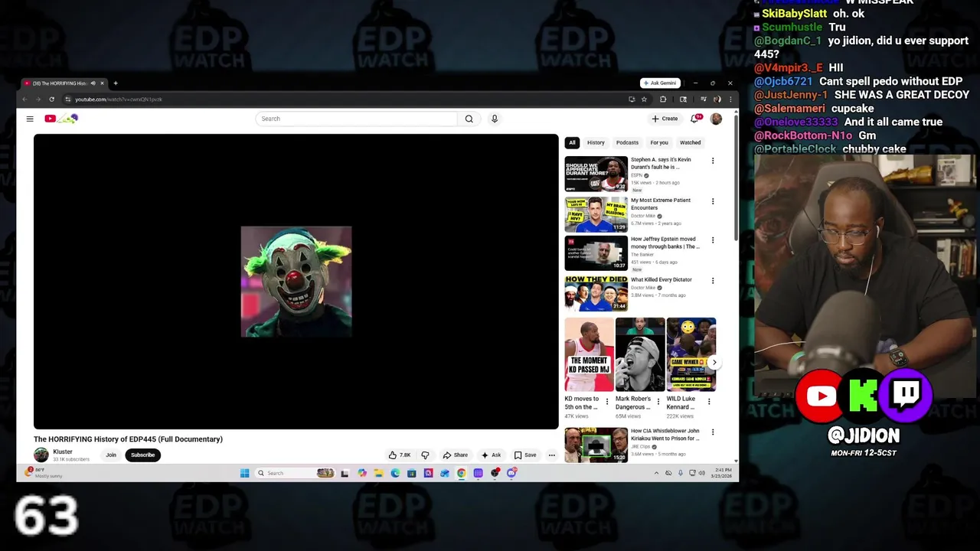Screen dimensions: 980x551
Task: Open KD passed MJ short thumbnail
Action: (x=590, y=355)
